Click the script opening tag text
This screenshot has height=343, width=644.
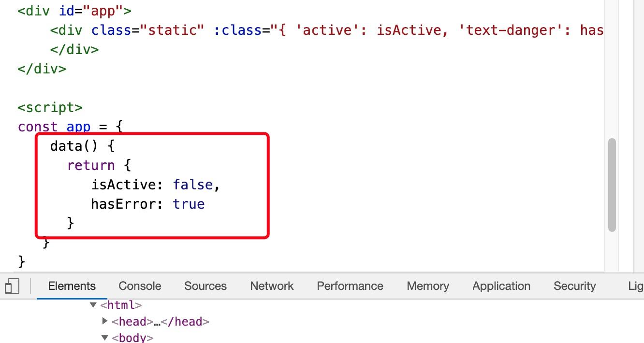pyautogui.click(x=50, y=107)
